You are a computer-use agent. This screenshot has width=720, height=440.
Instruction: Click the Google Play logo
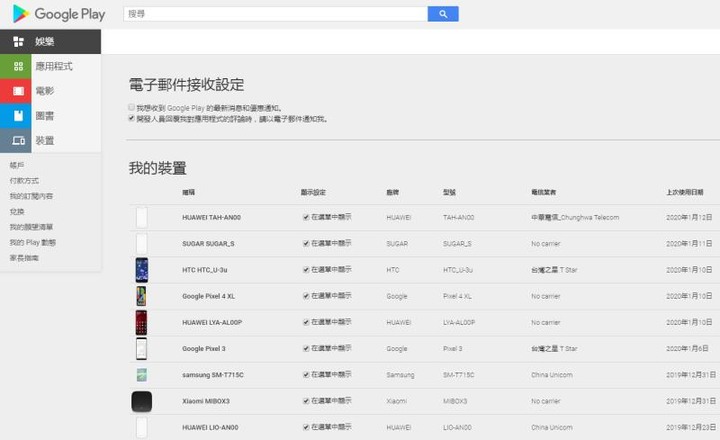pyautogui.click(x=59, y=14)
